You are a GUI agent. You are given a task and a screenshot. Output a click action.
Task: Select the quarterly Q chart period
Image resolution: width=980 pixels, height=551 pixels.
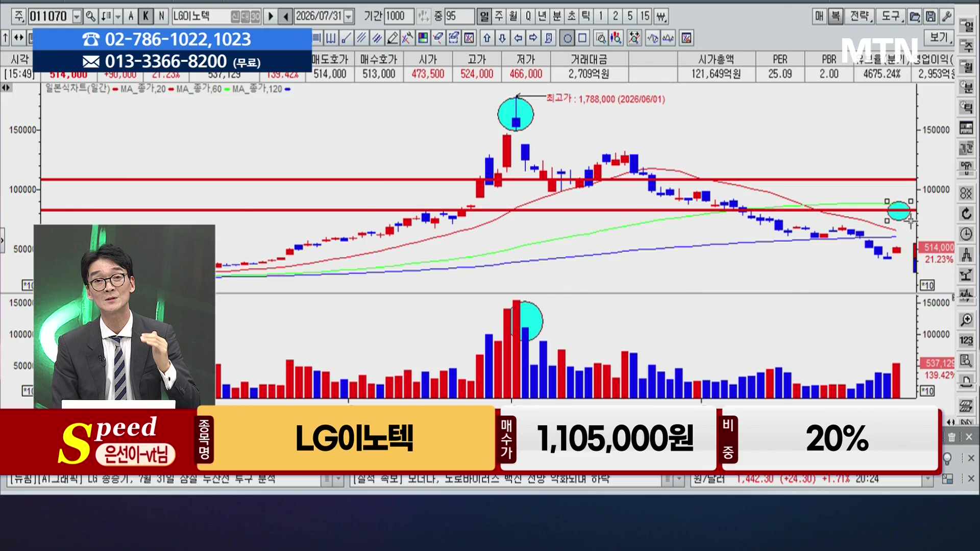pyautogui.click(x=528, y=16)
